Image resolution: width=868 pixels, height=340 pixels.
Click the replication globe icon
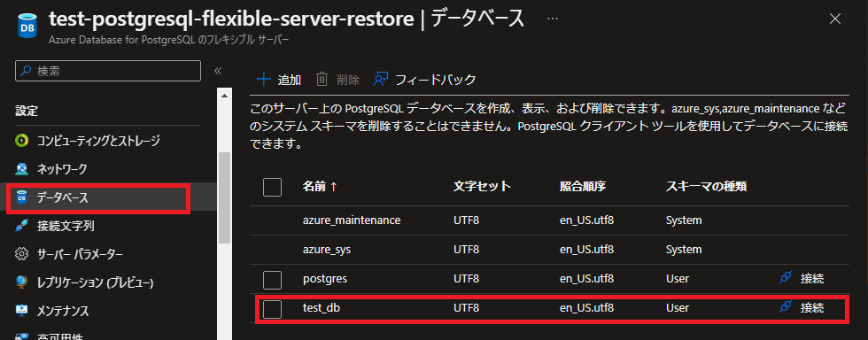(x=21, y=282)
